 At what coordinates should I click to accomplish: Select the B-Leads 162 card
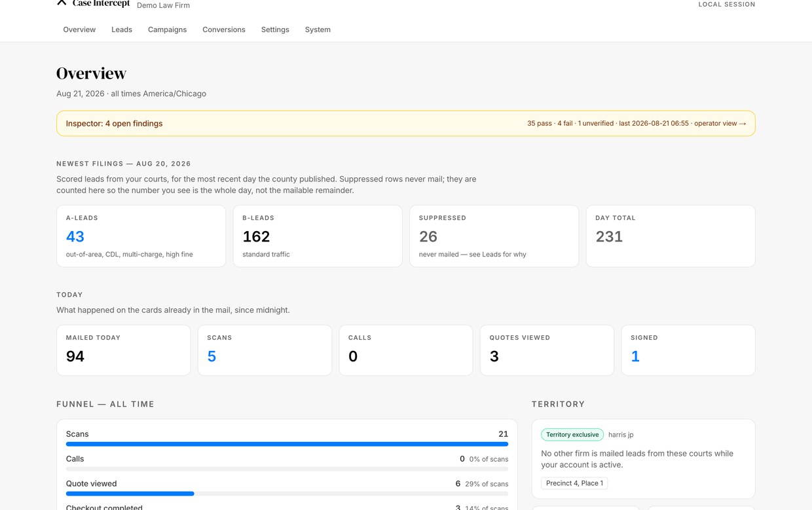pyautogui.click(x=318, y=236)
